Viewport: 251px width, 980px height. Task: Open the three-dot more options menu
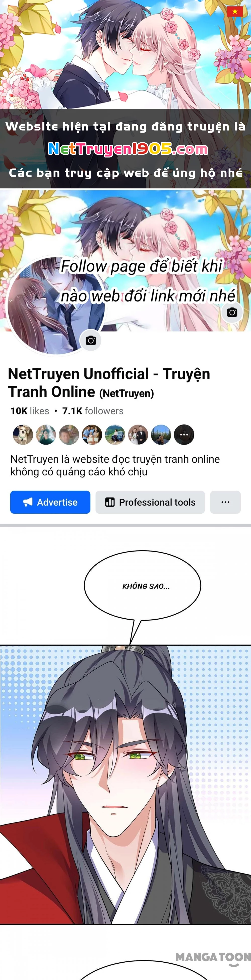pos(225,502)
